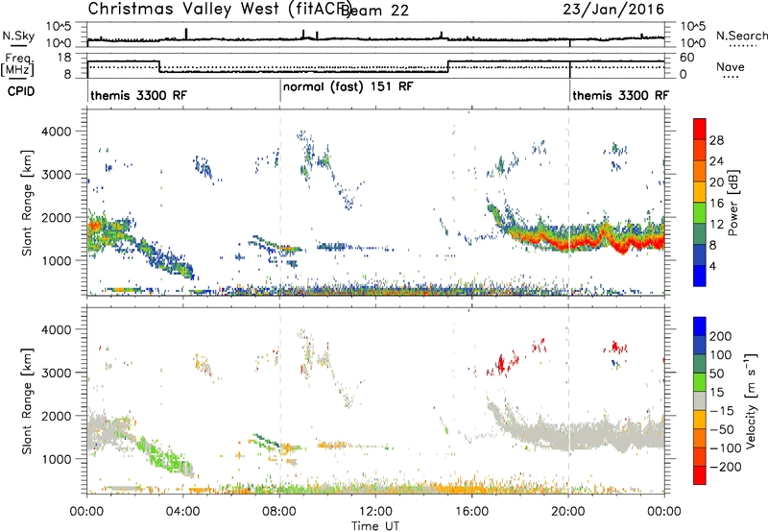Click the "18" tick on the frequency axis
Image resolution: width=768 pixels, height=532 pixels.
coord(64,58)
